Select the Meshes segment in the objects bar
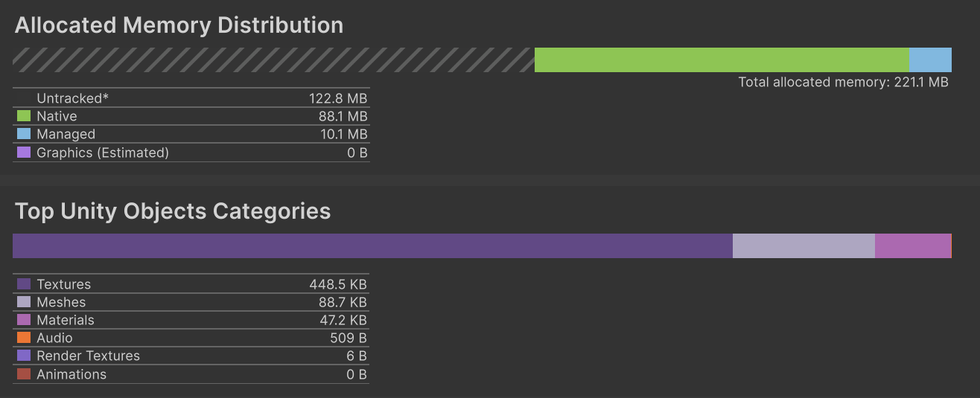 coord(804,246)
